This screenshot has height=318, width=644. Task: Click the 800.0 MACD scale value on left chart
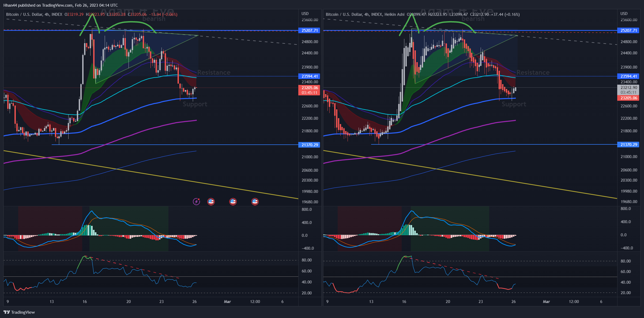pyautogui.click(x=307, y=209)
